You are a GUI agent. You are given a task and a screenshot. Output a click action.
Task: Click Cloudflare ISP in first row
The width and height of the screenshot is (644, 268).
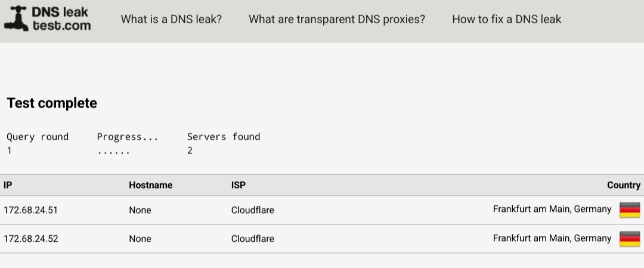pyautogui.click(x=253, y=210)
